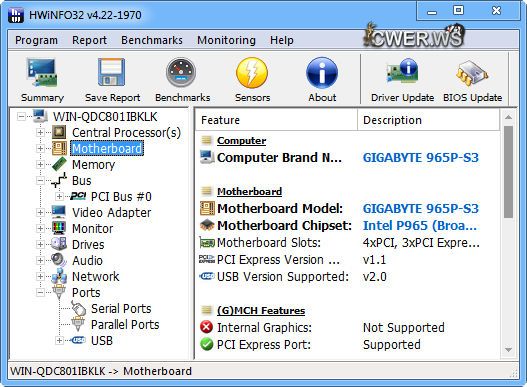Viewport: 527px width, 387px height.
Task: Open the Program menu
Action: pyautogui.click(x=36, y=40)
